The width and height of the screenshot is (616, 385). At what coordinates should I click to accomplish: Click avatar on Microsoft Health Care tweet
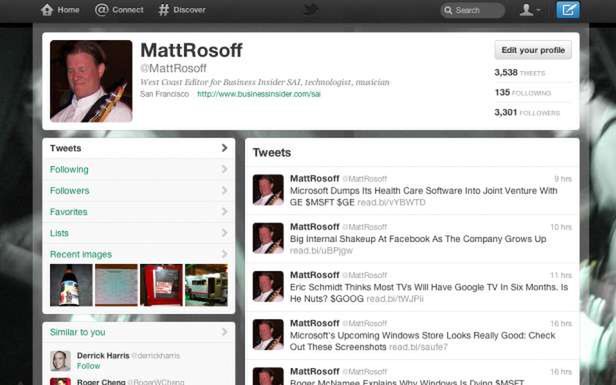[268, 190]
